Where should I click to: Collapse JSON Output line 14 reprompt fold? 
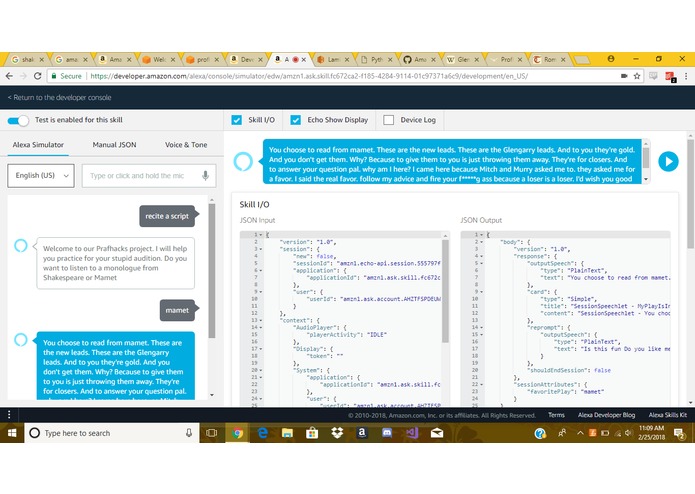tap(482, 327)
